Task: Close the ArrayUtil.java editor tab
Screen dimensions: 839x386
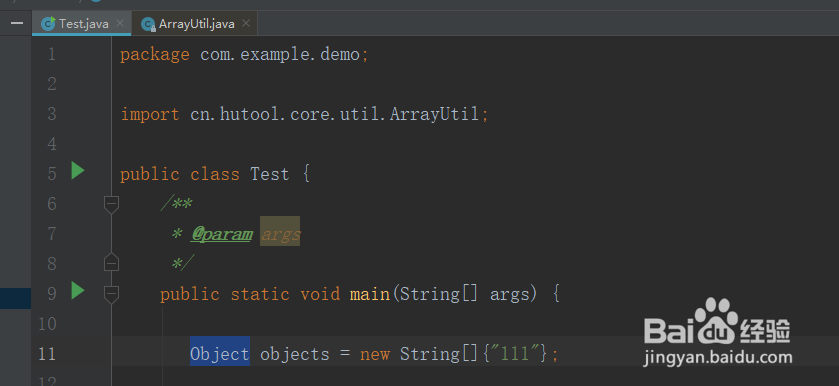Action: [246, 23]
